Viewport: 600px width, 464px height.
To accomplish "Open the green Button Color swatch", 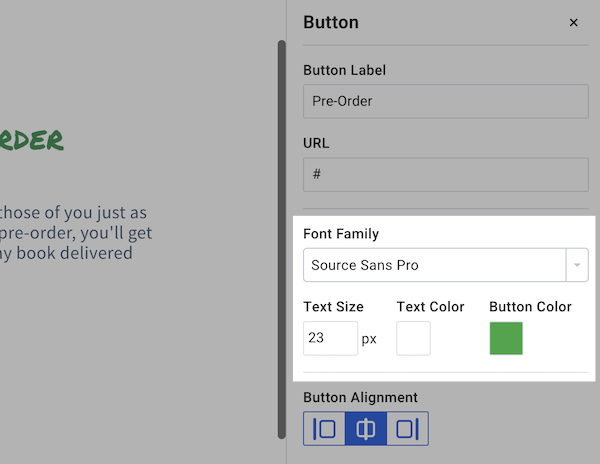I will pos(506,338).
